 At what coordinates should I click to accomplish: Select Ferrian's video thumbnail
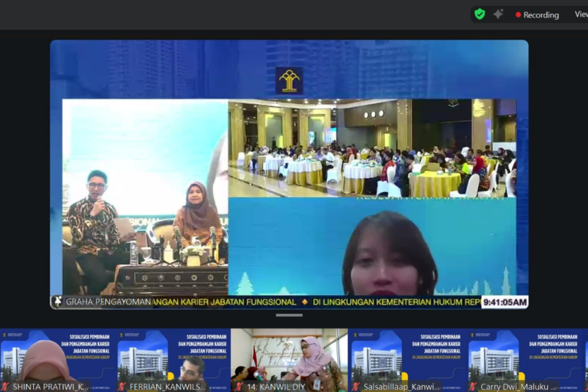pos(174,358)
